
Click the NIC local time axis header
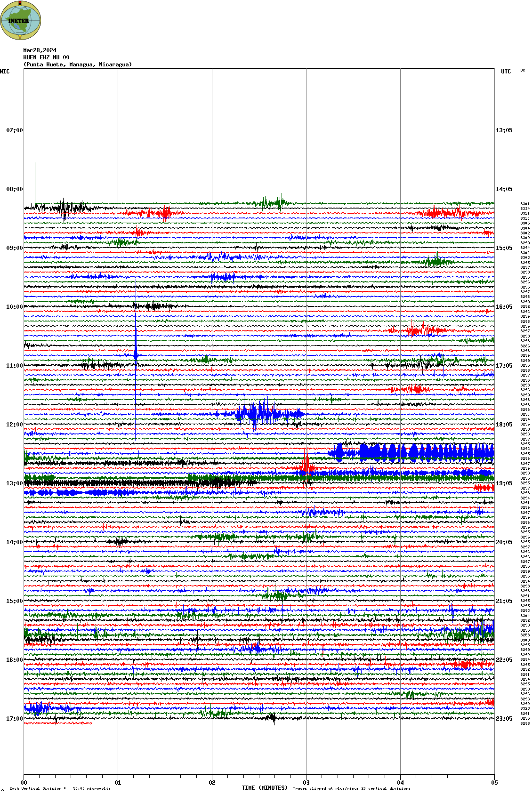coord(5,72)
